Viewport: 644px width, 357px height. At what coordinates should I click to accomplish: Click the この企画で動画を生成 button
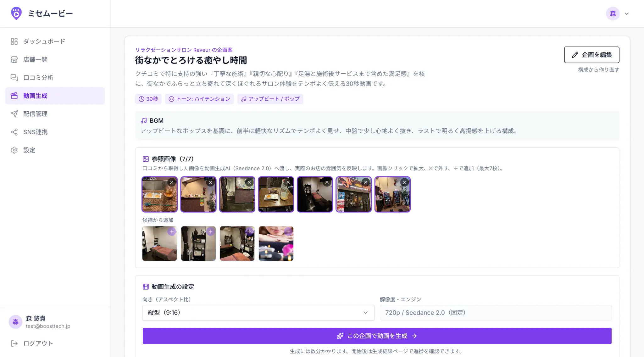click(377, 336)
